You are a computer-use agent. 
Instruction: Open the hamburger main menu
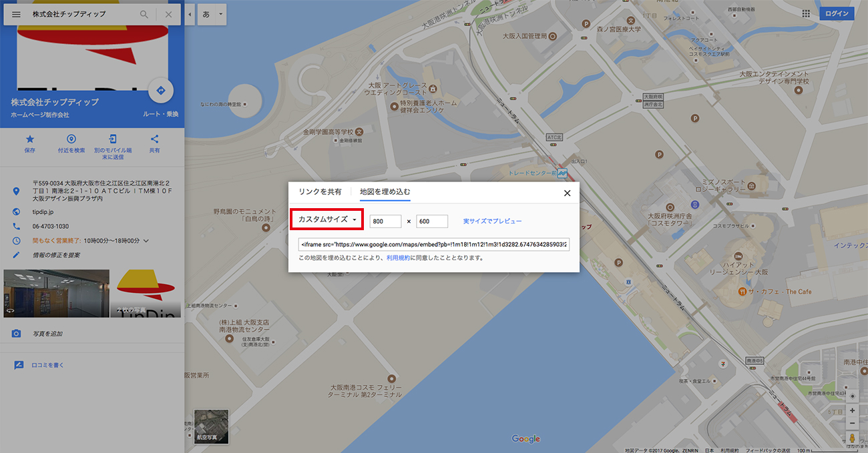click(x=17, y=14)
